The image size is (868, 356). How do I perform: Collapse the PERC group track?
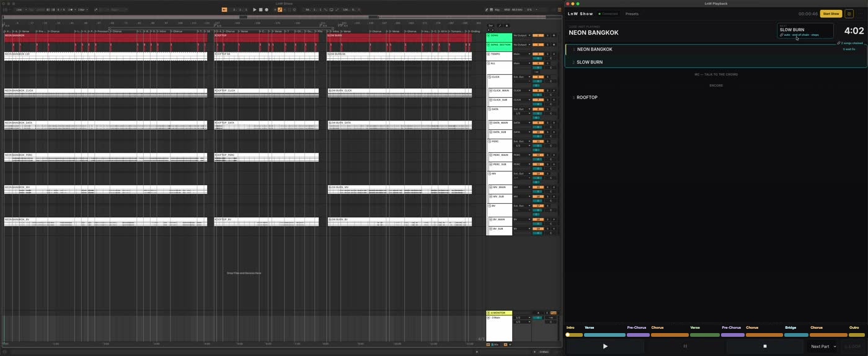click(x=489, y=141)
